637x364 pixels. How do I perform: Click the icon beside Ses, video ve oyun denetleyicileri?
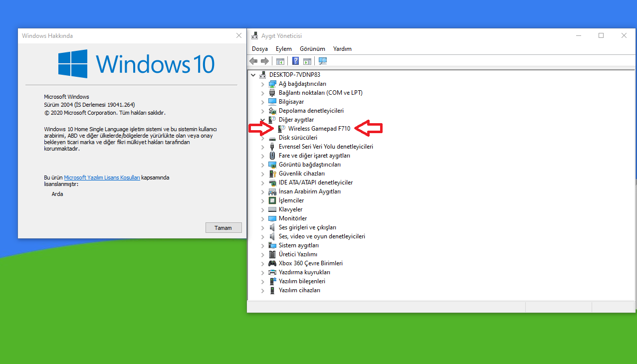tap(272, 236)
